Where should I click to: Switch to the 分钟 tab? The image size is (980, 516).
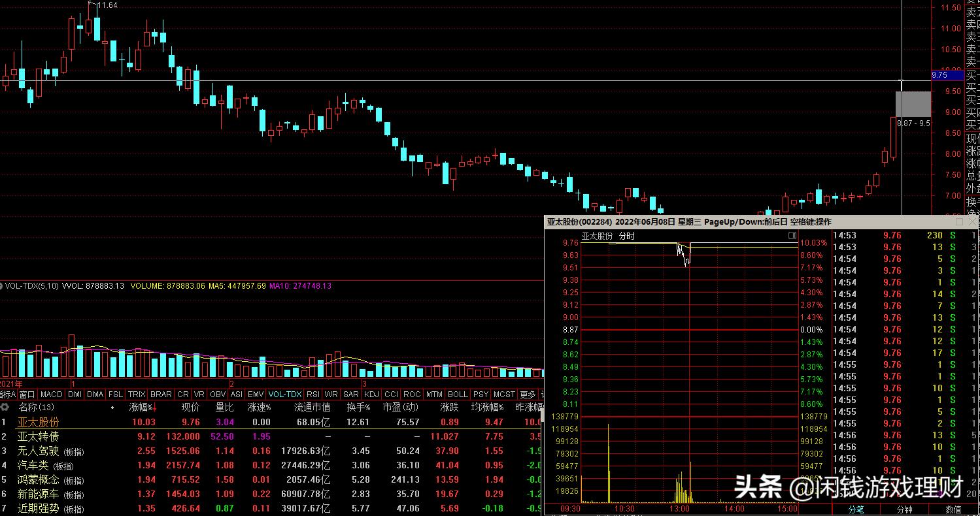tap(904, 509)
